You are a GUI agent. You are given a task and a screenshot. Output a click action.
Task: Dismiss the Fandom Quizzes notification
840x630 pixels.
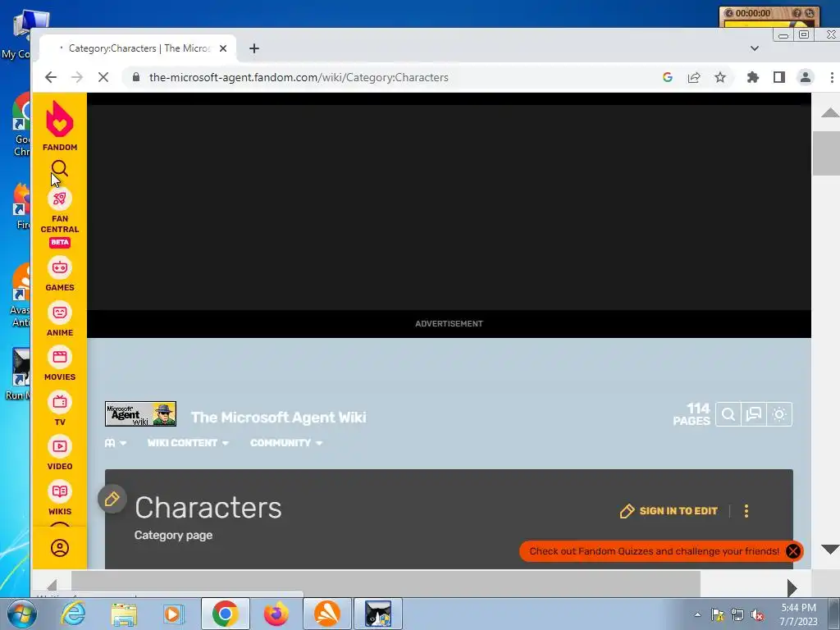[793, 551]
